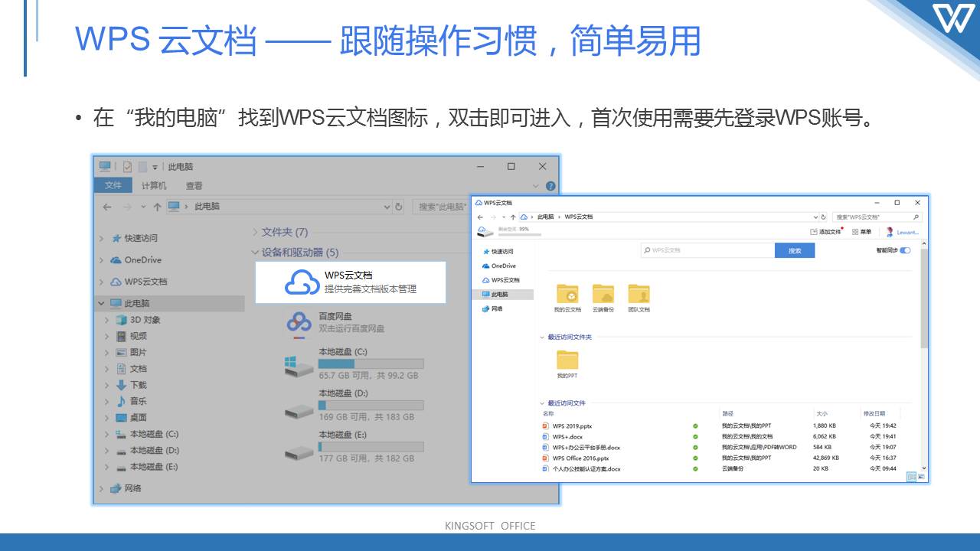
Task: Click the cloud space progress bar under 99%
Action: pos(520,234)
